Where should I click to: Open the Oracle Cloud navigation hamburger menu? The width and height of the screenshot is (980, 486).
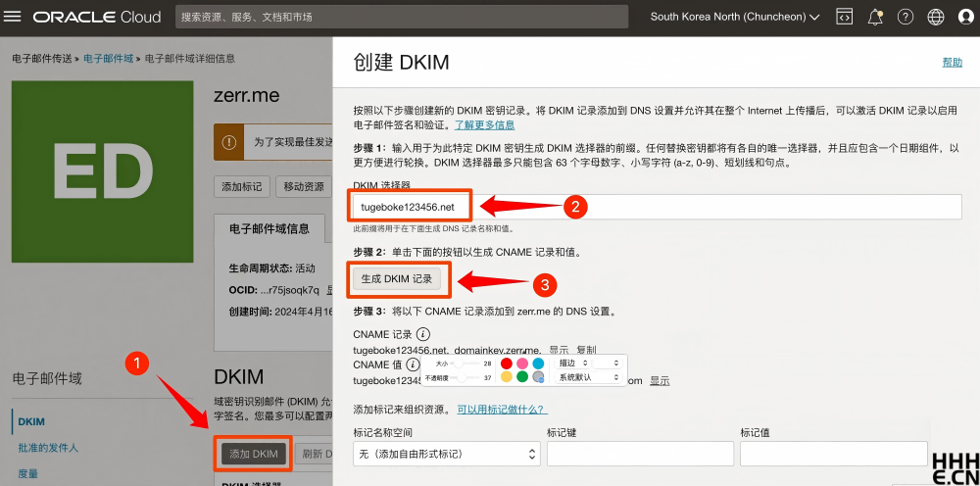(13, 17)
